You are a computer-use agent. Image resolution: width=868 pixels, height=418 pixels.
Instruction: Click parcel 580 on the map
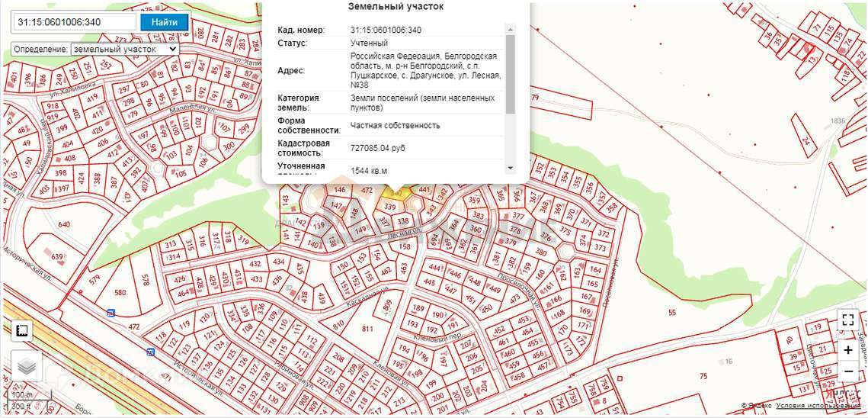(120, 291)
